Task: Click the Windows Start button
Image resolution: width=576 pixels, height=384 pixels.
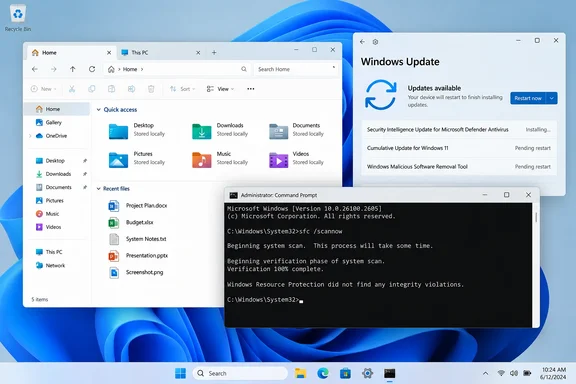Action: pos(180,373)
